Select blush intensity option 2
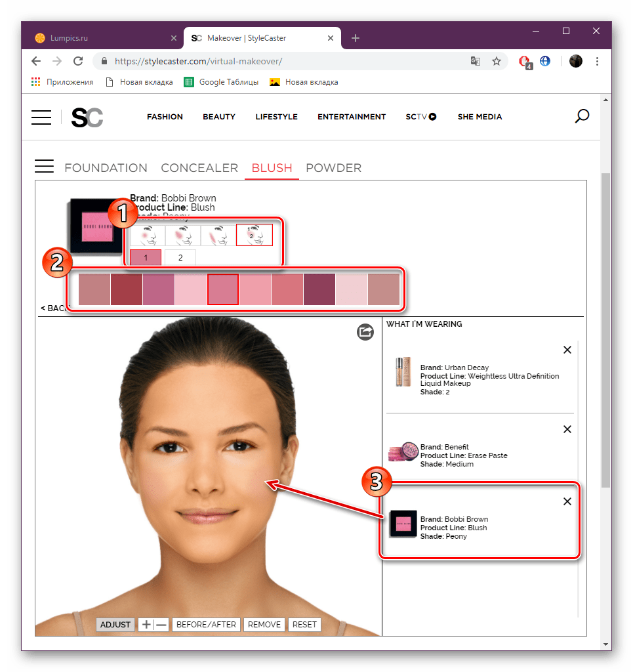Image resolution: width=633 pixels, height=672 pixels. [180, 257]
